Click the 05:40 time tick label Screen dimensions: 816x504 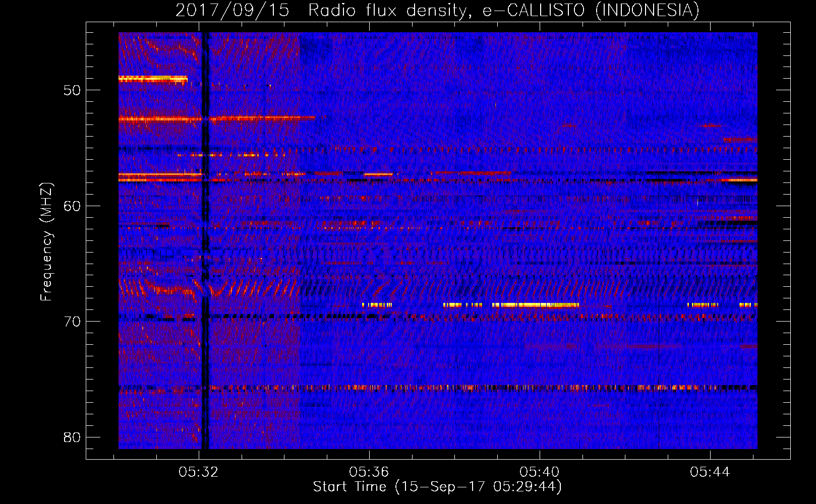point(540,472)
